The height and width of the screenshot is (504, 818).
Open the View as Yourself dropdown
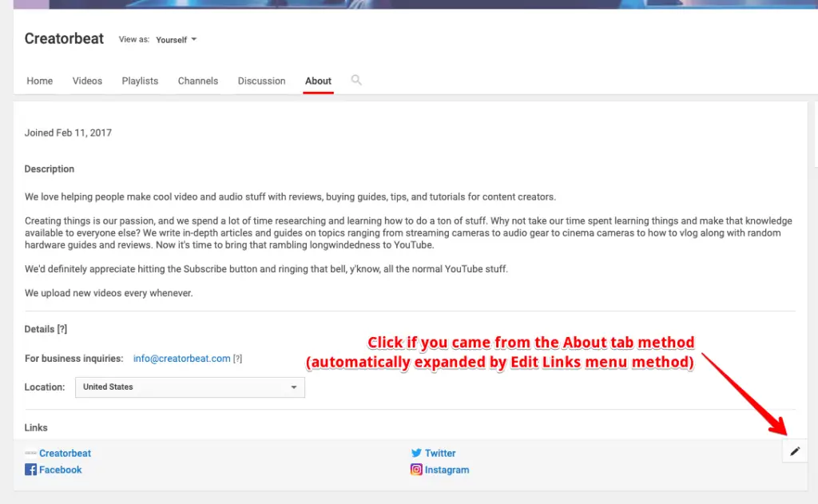tap(177, 40)
